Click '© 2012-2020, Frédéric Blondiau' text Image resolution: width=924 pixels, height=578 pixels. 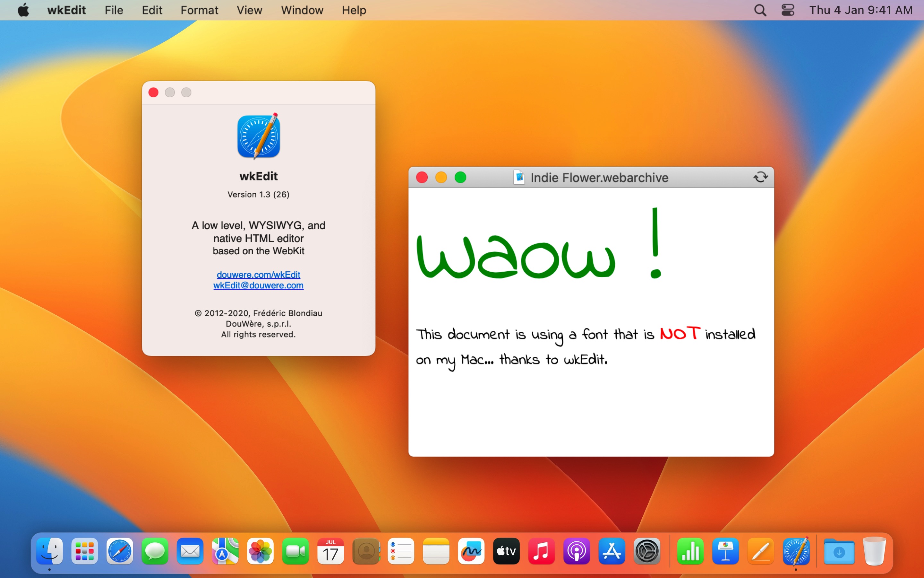click(259, 313)
